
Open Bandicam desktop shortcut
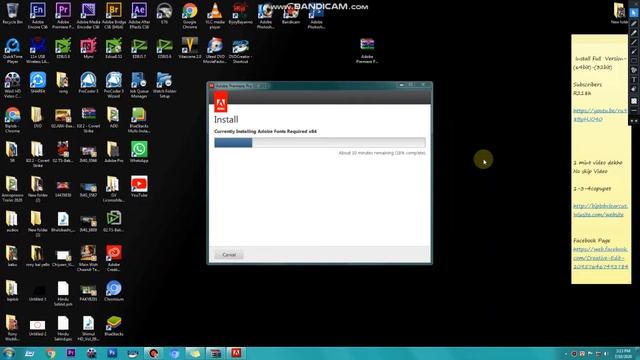click(291, 14)
